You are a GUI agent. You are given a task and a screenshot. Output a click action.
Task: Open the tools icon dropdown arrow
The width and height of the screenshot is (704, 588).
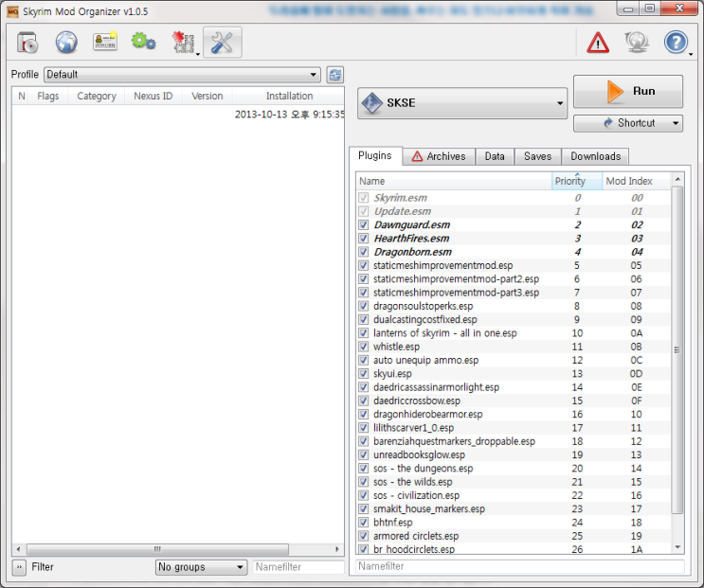tap(197, 54)
